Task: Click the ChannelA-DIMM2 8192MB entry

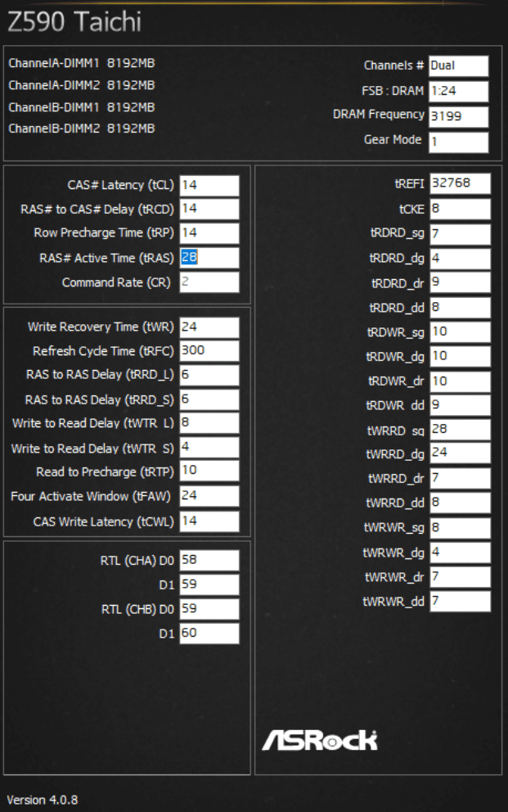Action: pos(82,85)
